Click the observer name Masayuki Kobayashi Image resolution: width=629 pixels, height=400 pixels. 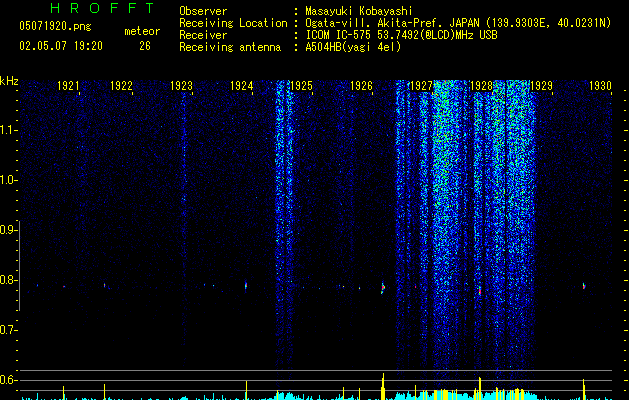(x=359, y=11)
